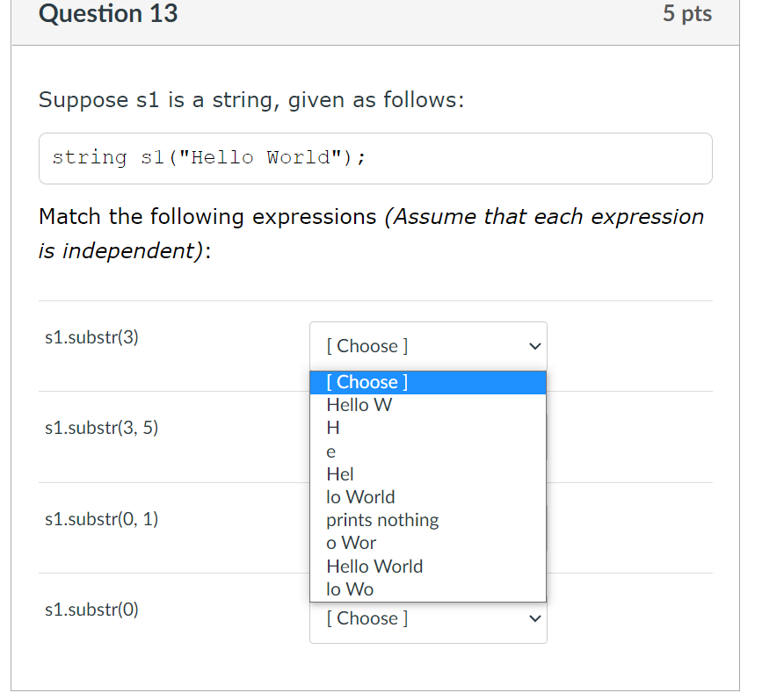Select "H" option in the dropdown list
784x693 pixels.
click(334, 428)
